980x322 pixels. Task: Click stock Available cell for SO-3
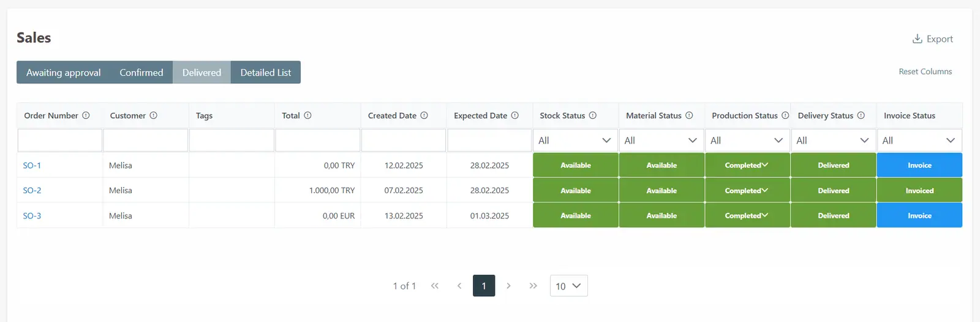[x=576, y=215]
